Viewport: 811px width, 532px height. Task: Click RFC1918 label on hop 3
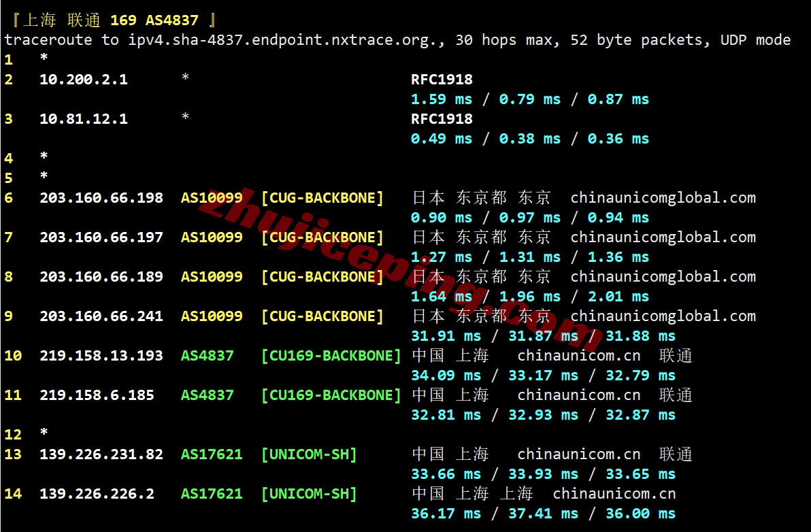tap(442, 119)
